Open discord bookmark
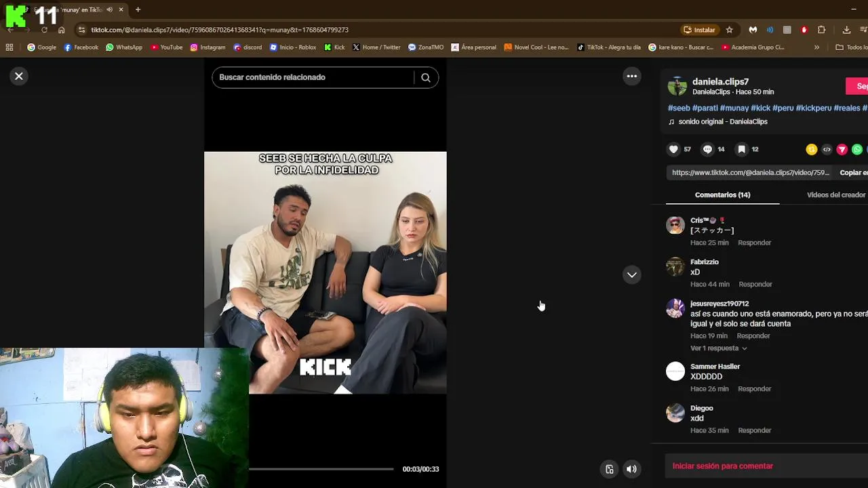Image resolution: width=868 pixels, height=488 pixels. tap(248, 47)
